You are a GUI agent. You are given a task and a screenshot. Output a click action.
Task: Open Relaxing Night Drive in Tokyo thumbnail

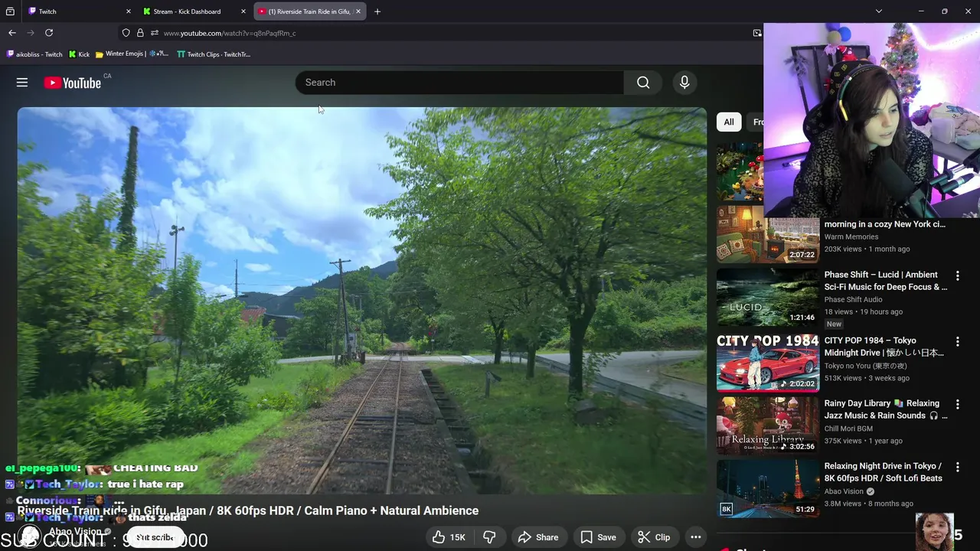pyautogui.click(x=767, y=488)
